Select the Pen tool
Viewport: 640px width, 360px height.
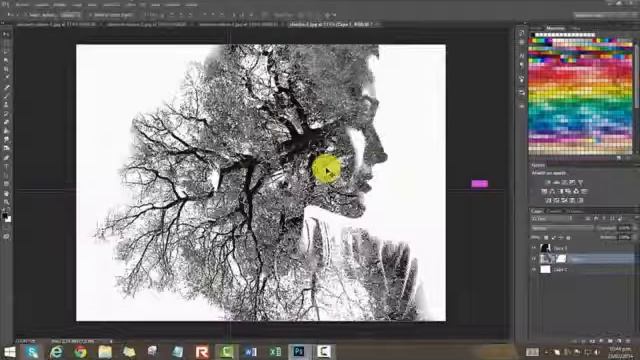tap(6, 158)
